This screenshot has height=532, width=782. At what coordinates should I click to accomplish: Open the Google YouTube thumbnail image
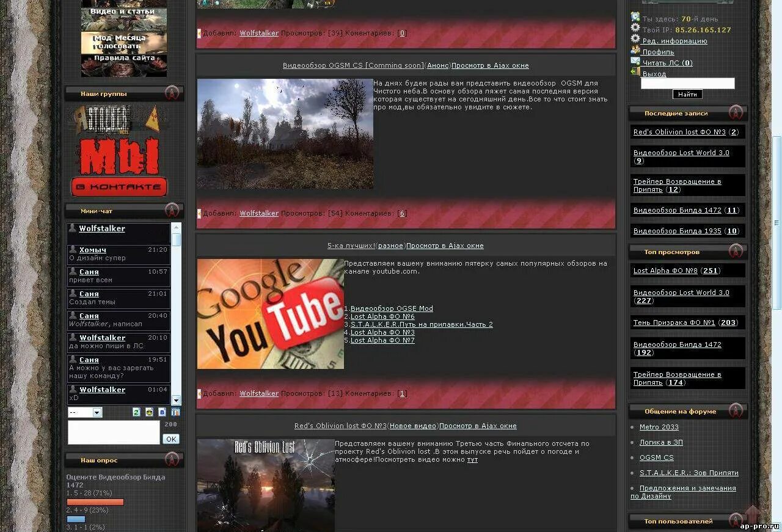click(271, 314)
